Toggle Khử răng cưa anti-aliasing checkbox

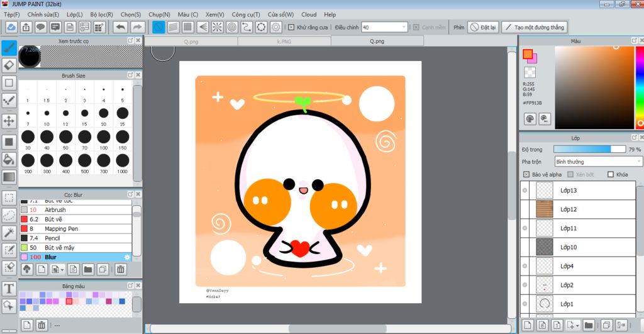coord(291,28)
